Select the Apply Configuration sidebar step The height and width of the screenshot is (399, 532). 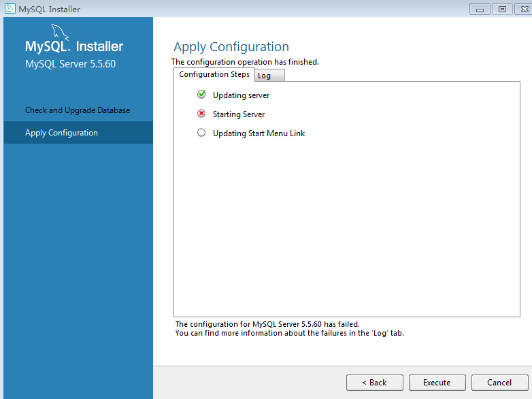[x=62, y=133]
